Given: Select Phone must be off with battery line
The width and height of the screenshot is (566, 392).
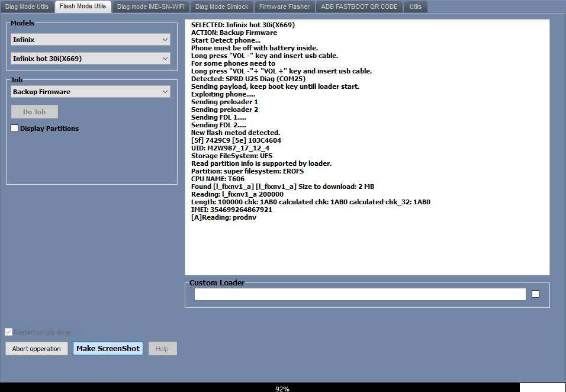Looking at the screenshot, I should pos(255,48).
